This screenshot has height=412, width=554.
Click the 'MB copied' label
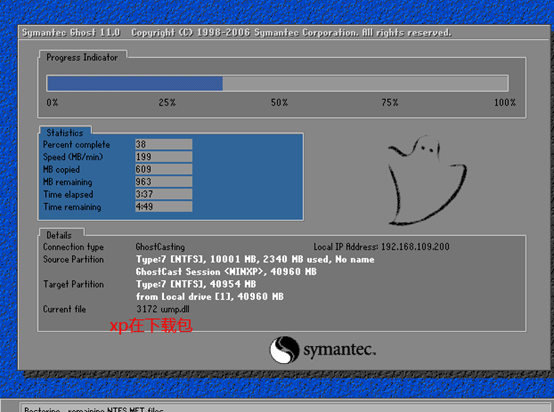pyautogui.click(x=61, y=170)
